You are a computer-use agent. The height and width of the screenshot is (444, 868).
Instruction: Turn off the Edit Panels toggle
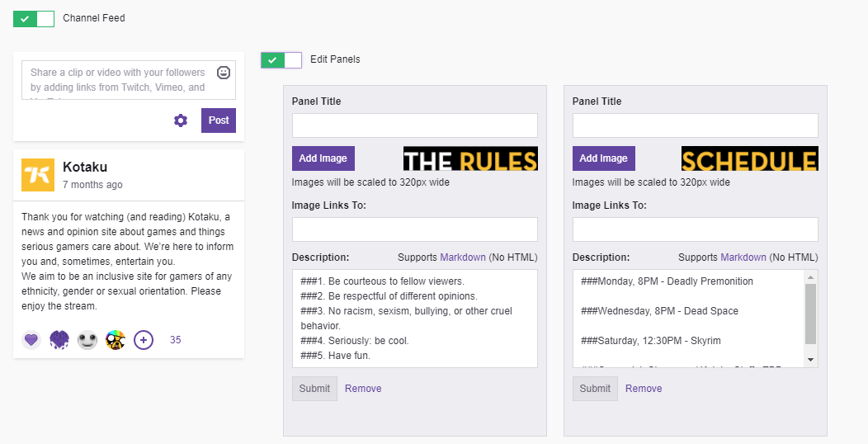(281, 59)
